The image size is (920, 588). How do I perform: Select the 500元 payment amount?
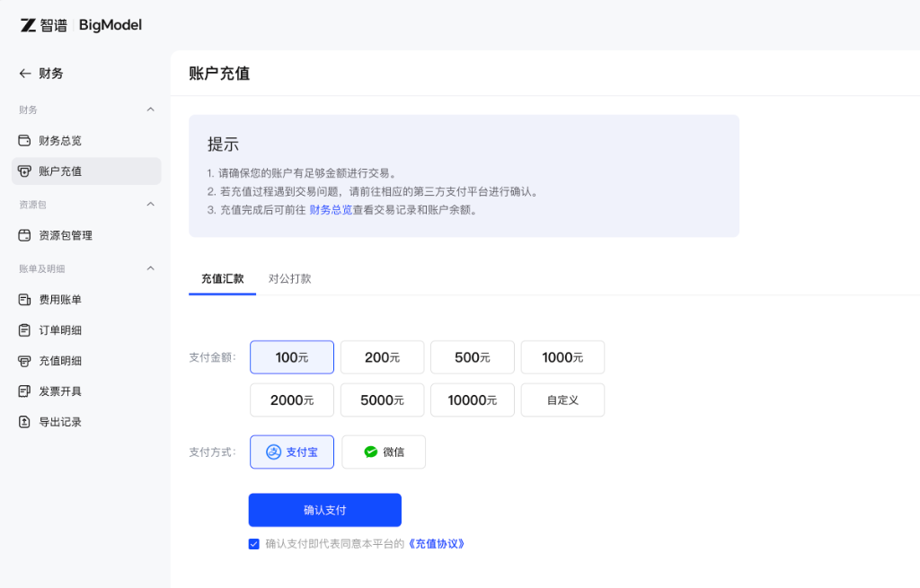tap(473, 357)
